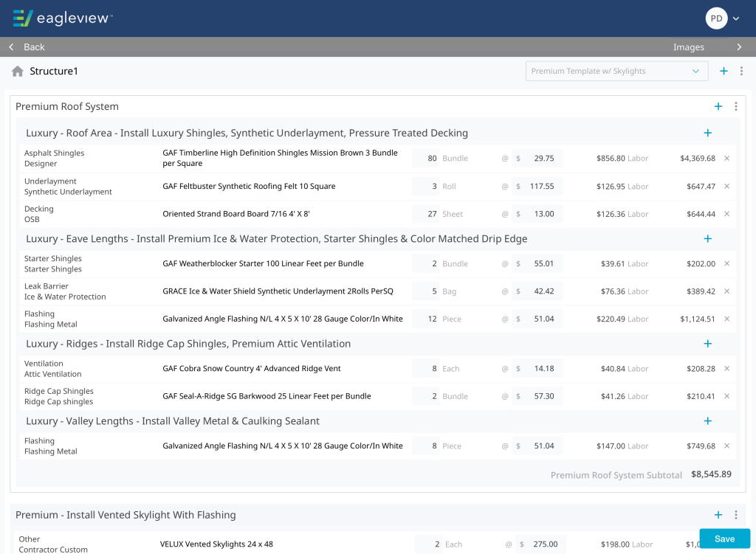Edit quantity 3 for Feltbuster Roll
This screenshot has width=756, height=554.
(426, 186)
